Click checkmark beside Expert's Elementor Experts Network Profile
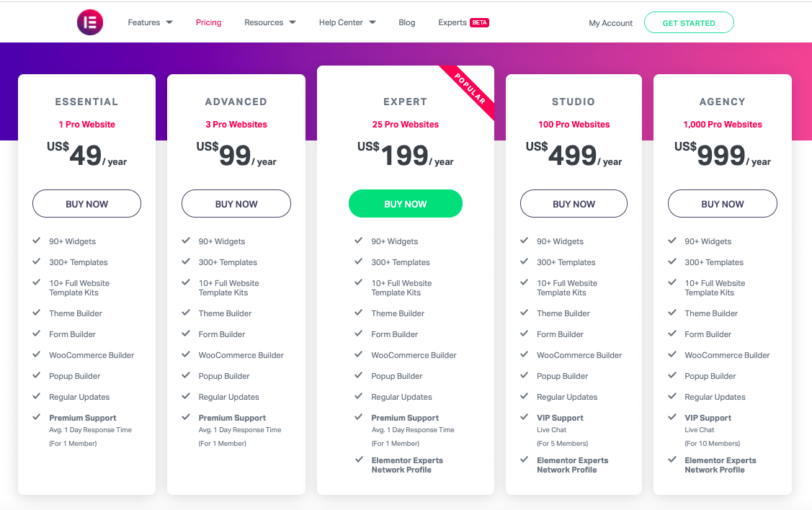Viewport: 812px width, 510px height. [x=358, y=460]
